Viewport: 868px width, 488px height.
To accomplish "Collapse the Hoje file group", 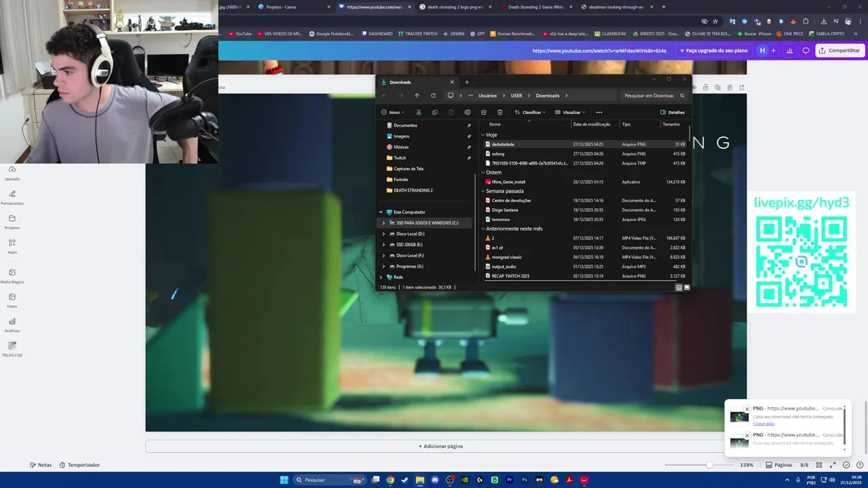I will (483, 135).
